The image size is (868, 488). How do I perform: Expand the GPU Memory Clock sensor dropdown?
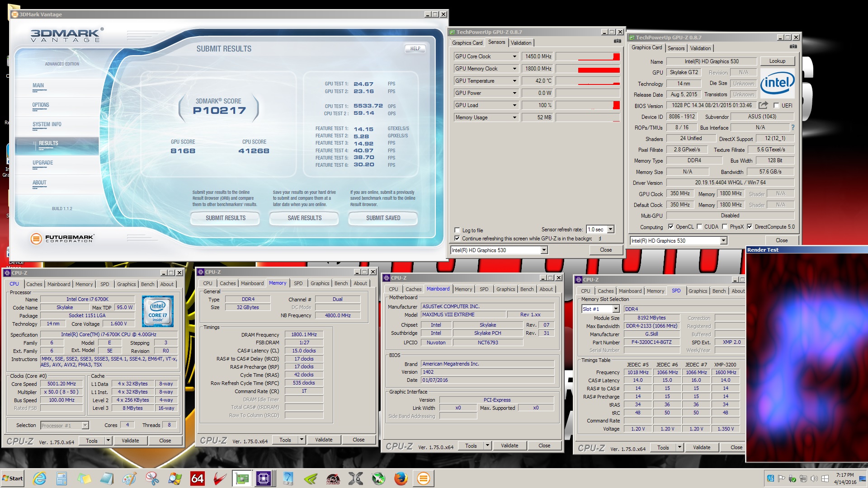(514, 69)
